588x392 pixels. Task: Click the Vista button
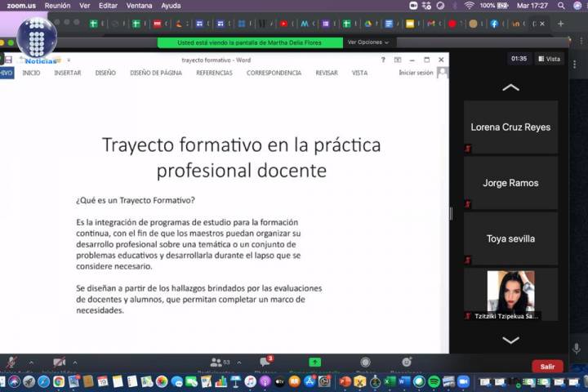549,59
